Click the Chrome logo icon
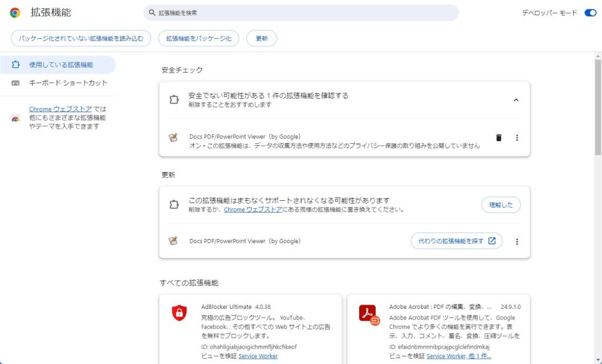Screen dimensions: 602x364 click(15, 13)
